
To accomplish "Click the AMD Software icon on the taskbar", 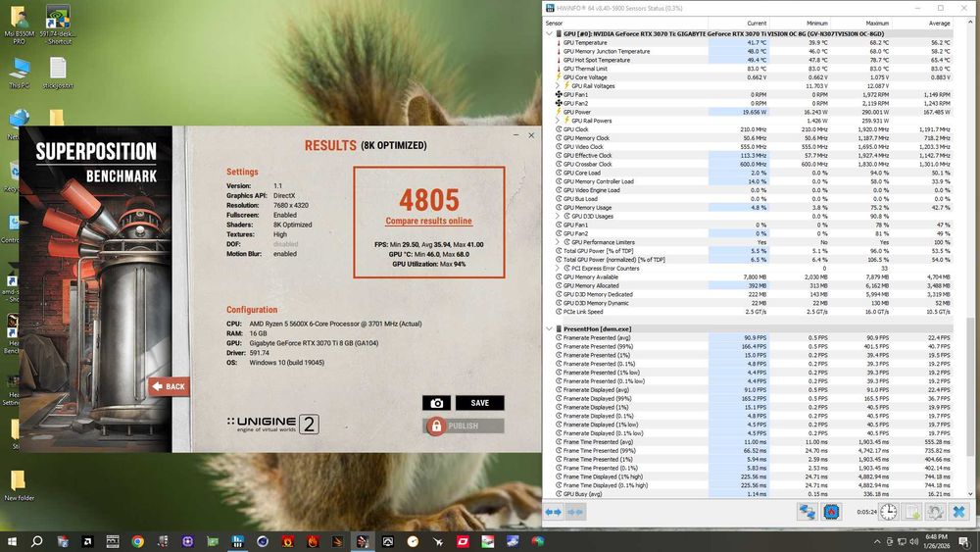I will click(87, 541).
